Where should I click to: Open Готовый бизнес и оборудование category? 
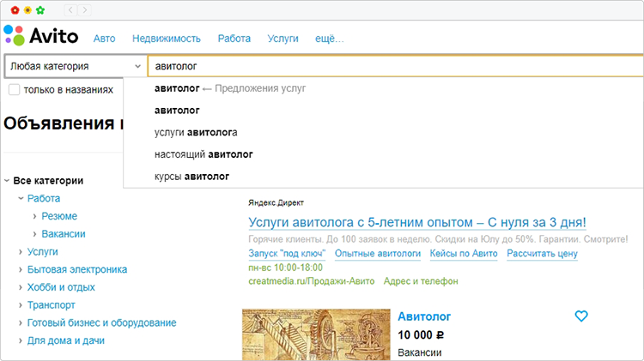pyautogui.click(x=101, y=323)
